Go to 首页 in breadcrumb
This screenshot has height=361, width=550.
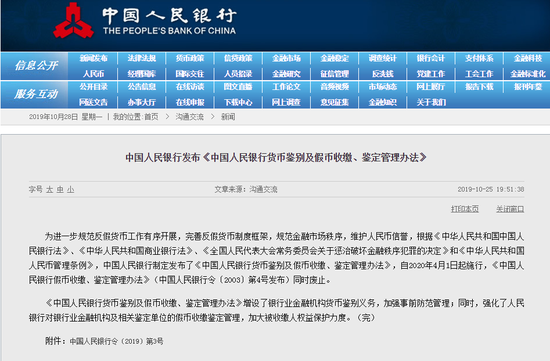(151, 117)
